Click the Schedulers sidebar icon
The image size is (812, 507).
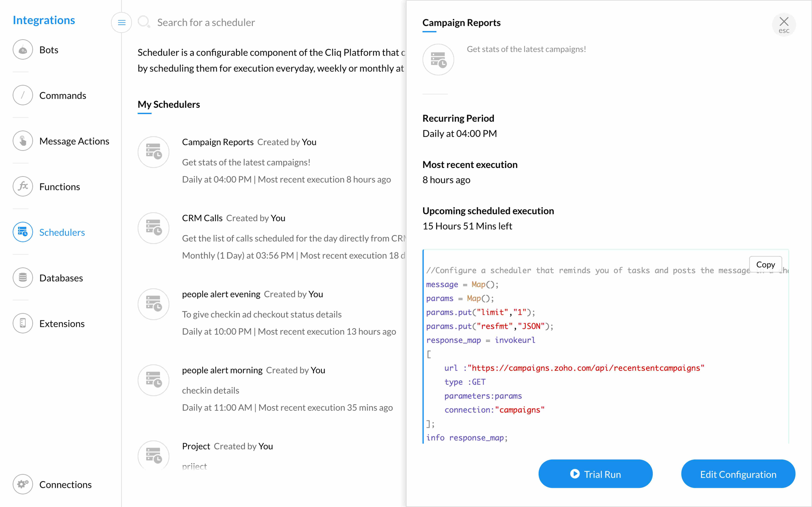coord(23,232)
